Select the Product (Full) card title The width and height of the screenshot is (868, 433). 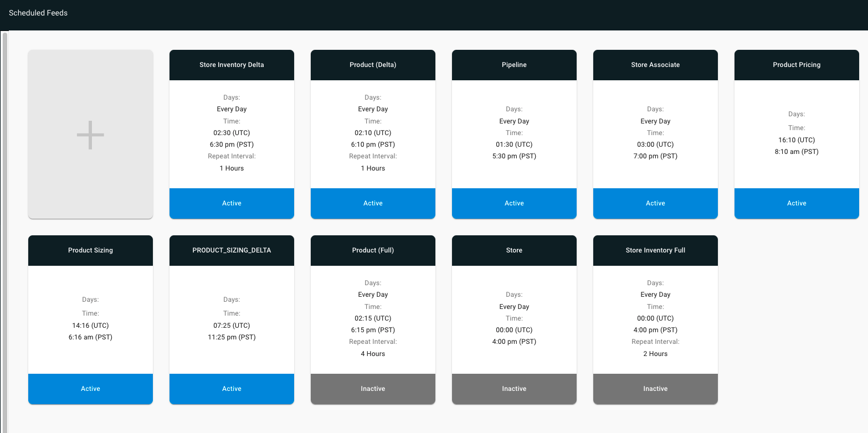click(373, 250)
